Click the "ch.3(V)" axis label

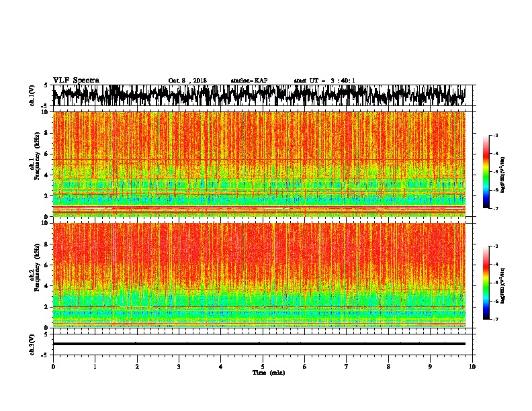pos(32,345)
